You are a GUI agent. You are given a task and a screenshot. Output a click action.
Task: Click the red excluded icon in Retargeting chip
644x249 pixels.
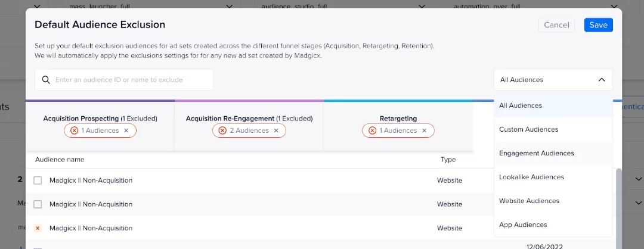(373, 130)
